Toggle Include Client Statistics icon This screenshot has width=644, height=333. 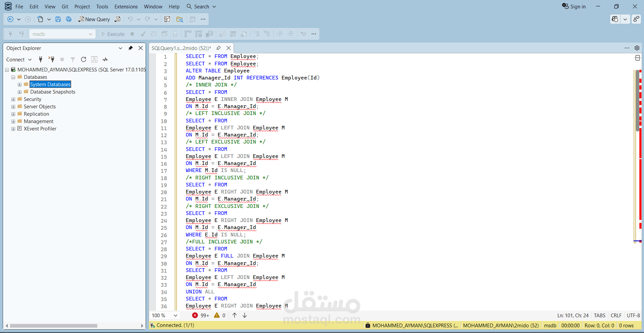[209, 34]
